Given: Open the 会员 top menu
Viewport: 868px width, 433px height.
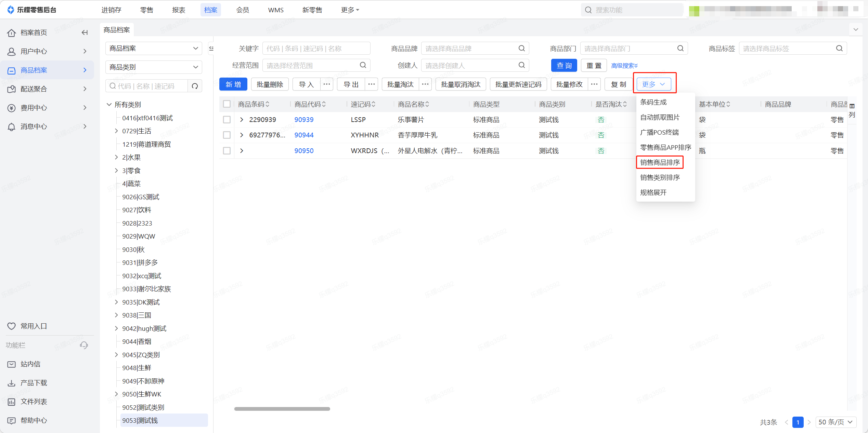Looking at the screenshot, I should coord(243,10).
